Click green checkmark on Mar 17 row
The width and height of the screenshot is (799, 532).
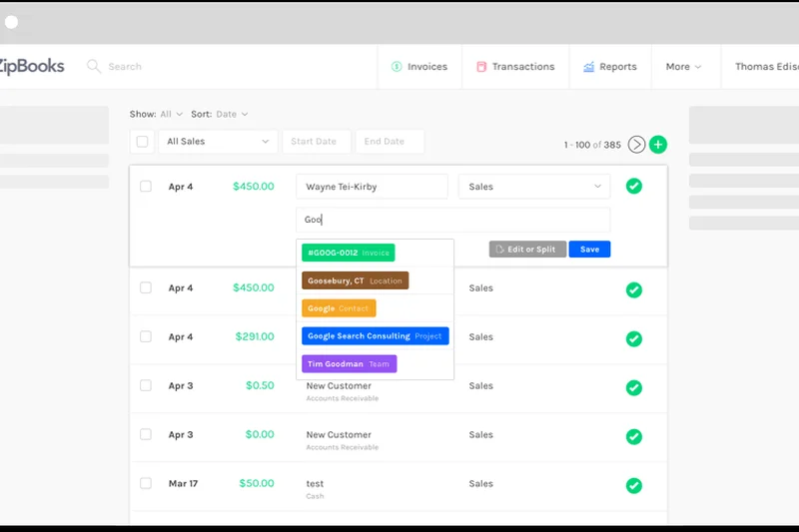click(633, 485)
